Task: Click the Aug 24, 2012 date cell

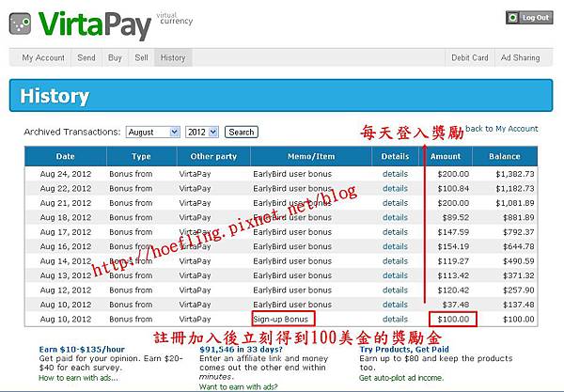Action: coord(66,174)
